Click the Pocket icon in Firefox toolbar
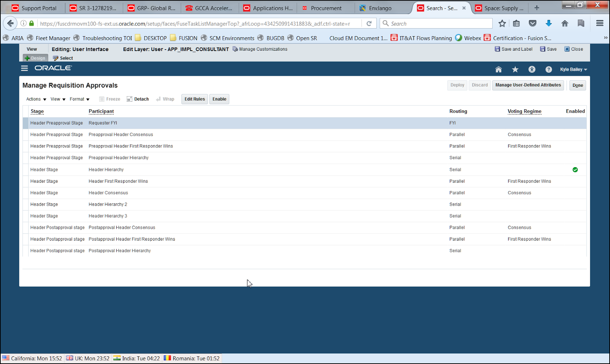 [533, 23]
